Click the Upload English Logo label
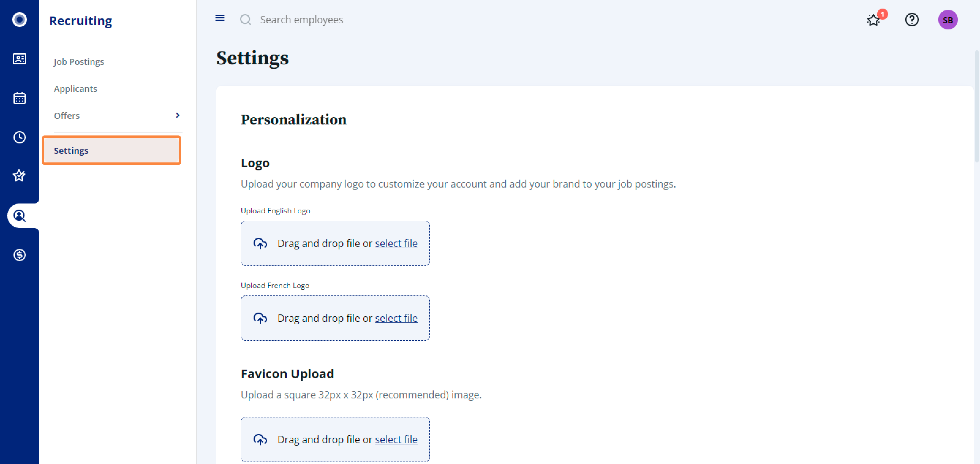Screen dimensions: 980x464 pos(275,211)
